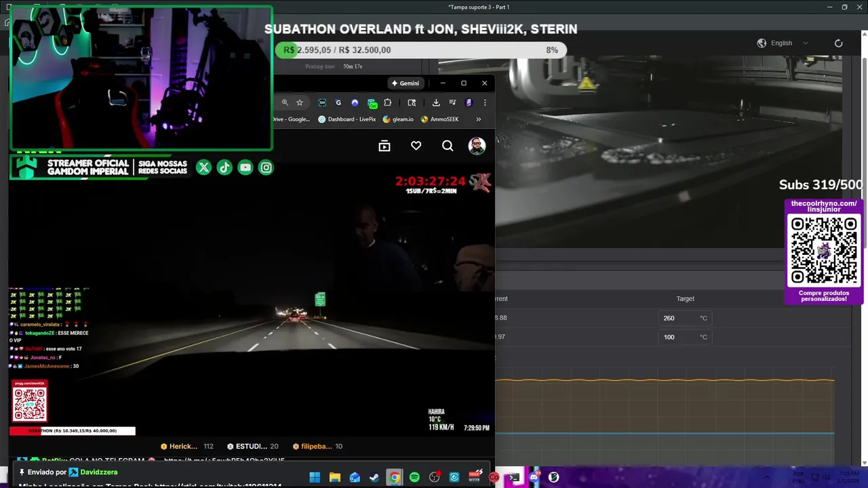
Task: Expand the hidden bookmarks overflow chevron
Action: pyautogui.click(x=479, y=119)
